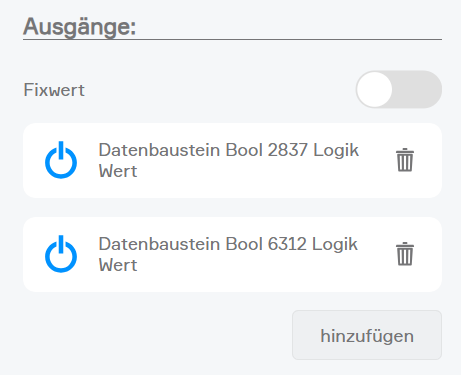Click the power icon for Bool 6312
This screenshot has height=375, width=461.
click(61, 254)
